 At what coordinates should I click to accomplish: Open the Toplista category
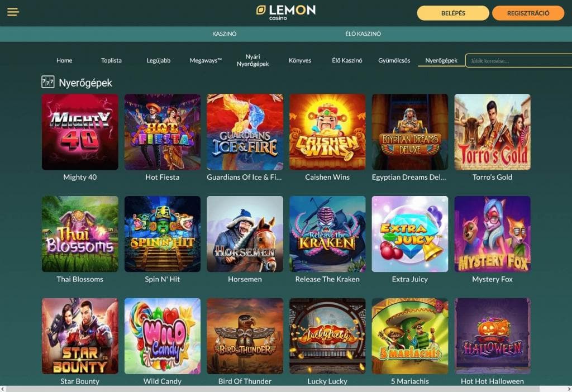(111, 60)
